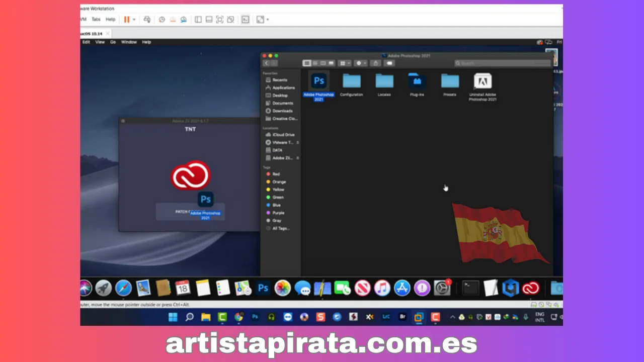Click the Finder search field

click(x=502, y=63)
